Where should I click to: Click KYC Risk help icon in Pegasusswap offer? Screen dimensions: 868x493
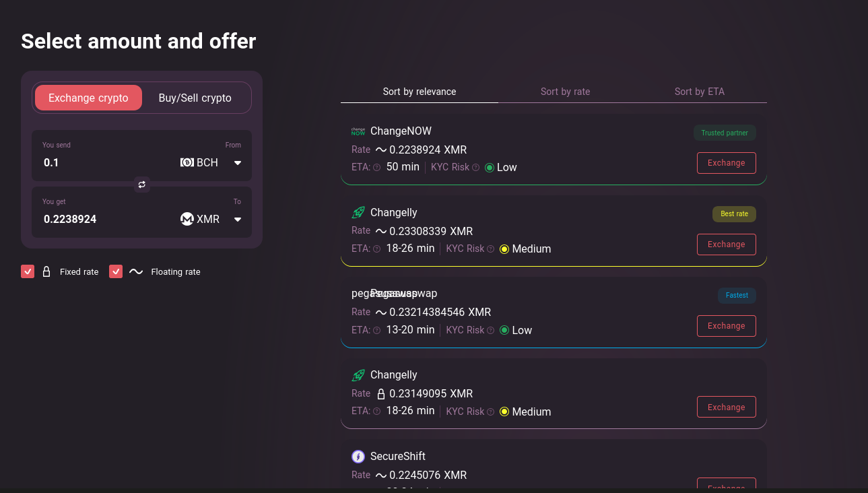[491, 331]
